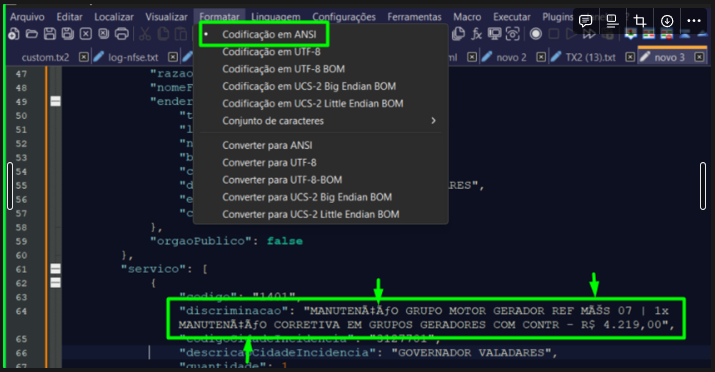This screenshot has height=372, width=715.
Task: Select Codificação em UTF-8 BOM option
Action: tap(283, 69)
